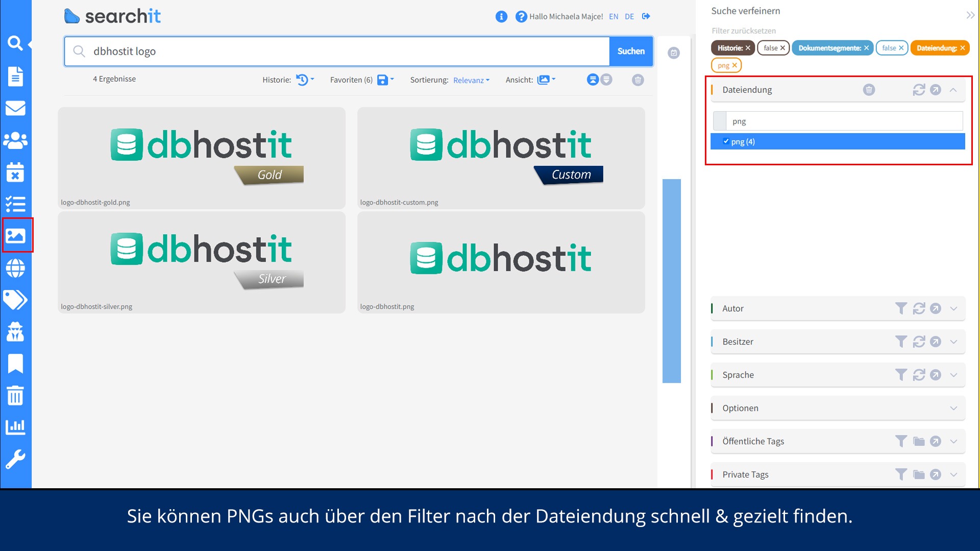The height and width of the screenshot is (551, 980).
Task: Open the task list section in the sidebar
Action: (15, 204)
